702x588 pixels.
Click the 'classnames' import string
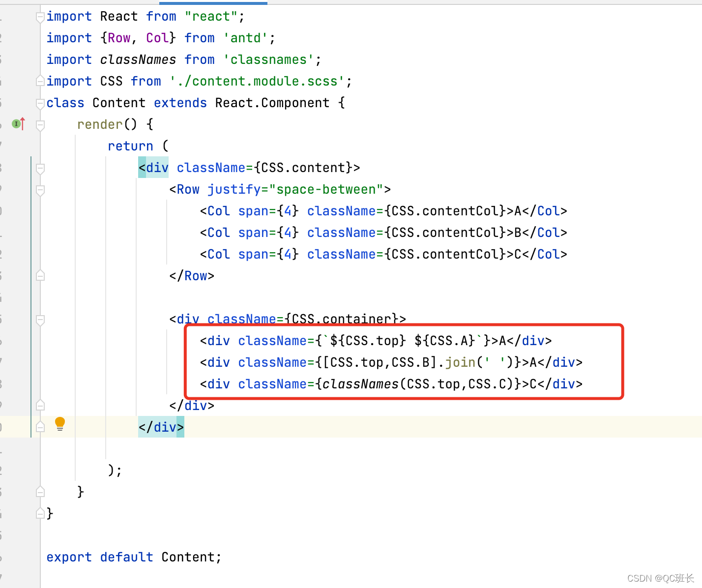coord(269,59)
